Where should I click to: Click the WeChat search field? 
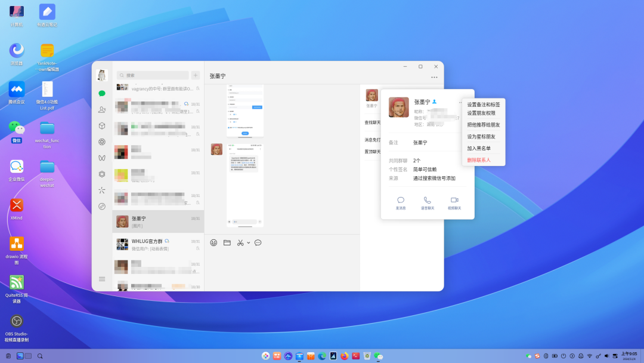(x=153, y=75)
